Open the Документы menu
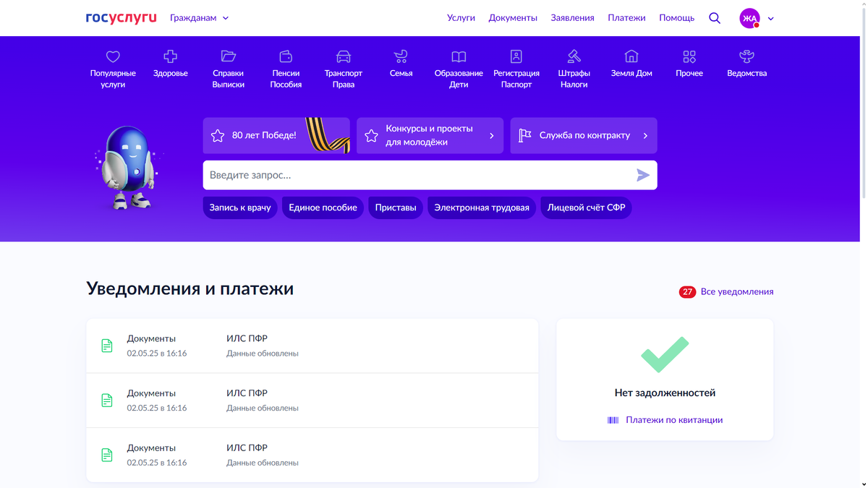The image size is (868, 488). click(x=513, y=18)
